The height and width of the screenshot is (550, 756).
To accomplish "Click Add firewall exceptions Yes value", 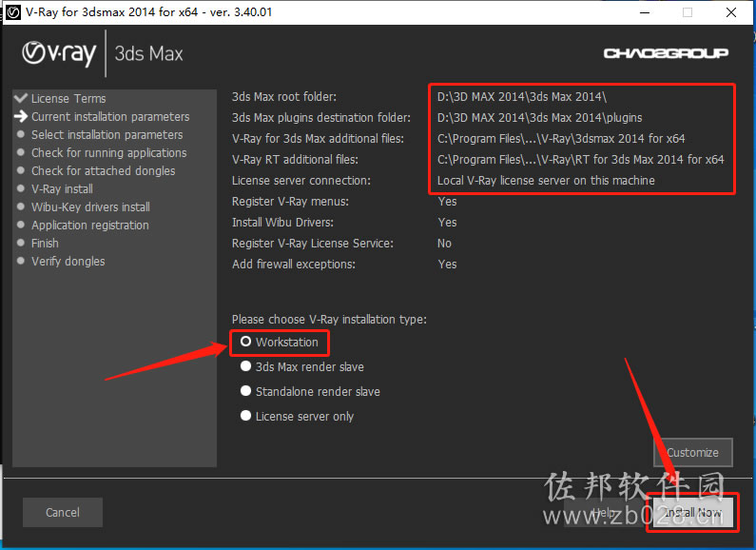I will [x=447, y=265].
